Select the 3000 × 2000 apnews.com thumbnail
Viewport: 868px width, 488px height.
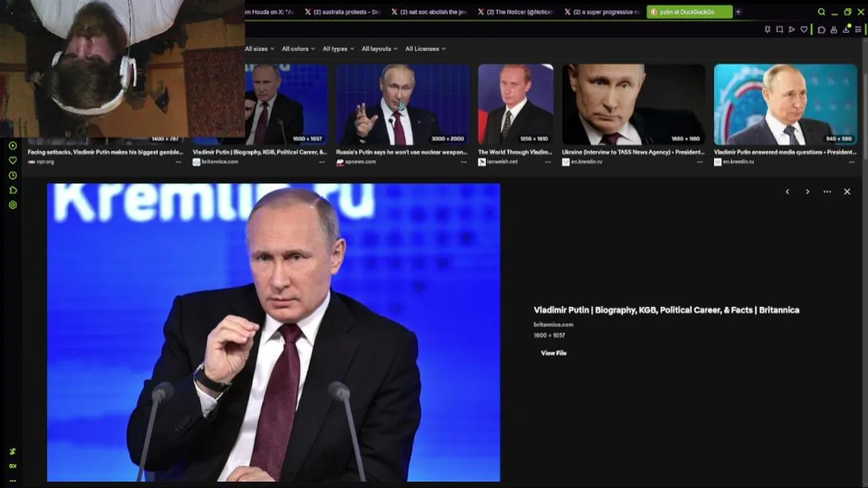[403, 104]
